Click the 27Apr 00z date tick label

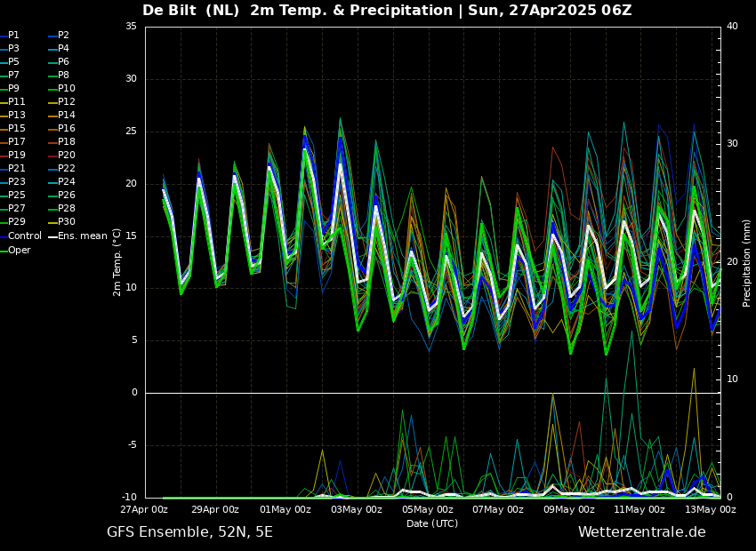click(x=145, y=510)
